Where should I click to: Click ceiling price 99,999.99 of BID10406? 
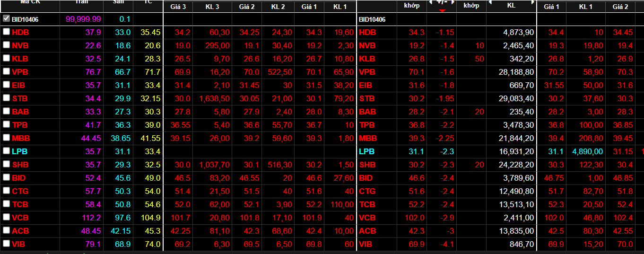point(83,19)
